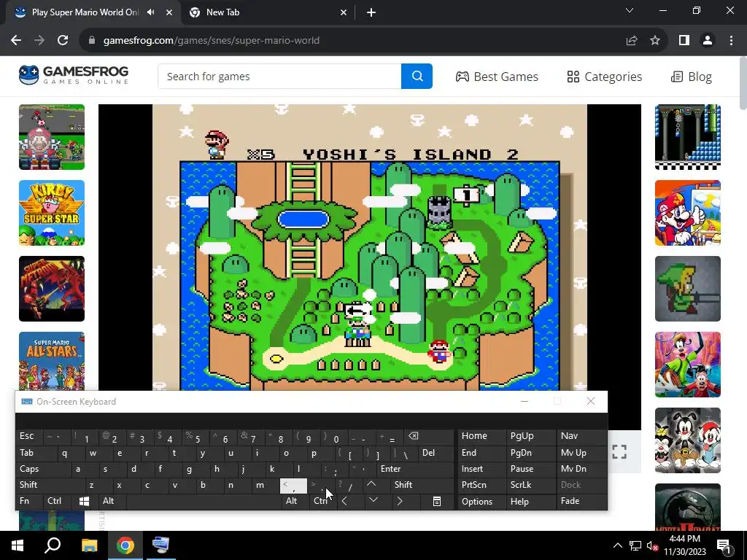Click the Esc key on On-Screen Keyboard
Image resolution: width=747 pixels, height=560 pixels.
click(x=29, y=436)
